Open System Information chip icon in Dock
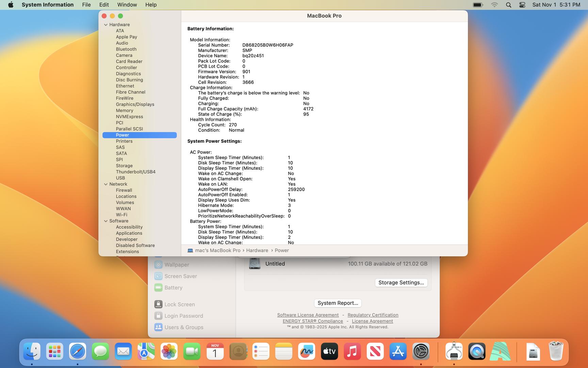Screen dimensions: 588x368 [x=454, y=351]
